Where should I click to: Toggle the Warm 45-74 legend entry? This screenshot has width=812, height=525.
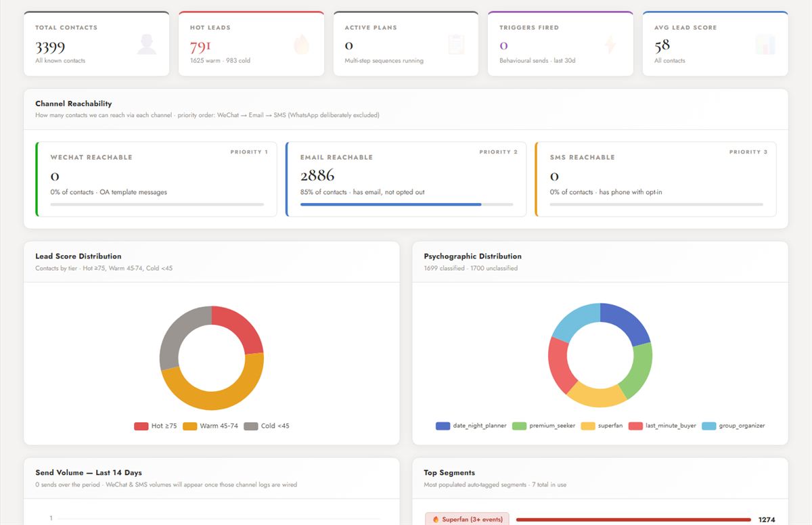click(210, 426)
